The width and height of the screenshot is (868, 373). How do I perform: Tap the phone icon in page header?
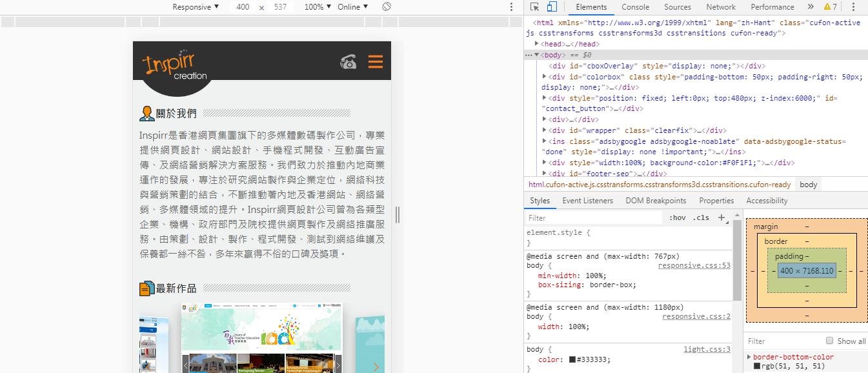[348, 62]
